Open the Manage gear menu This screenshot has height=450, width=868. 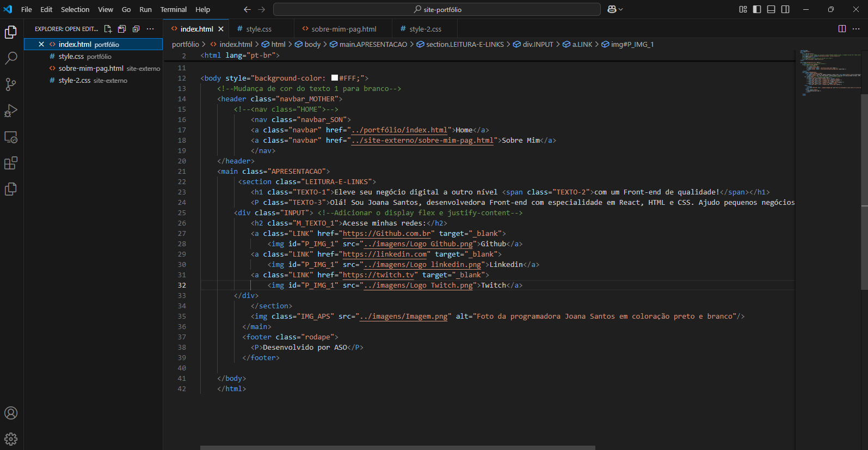(x=11, y=439)
